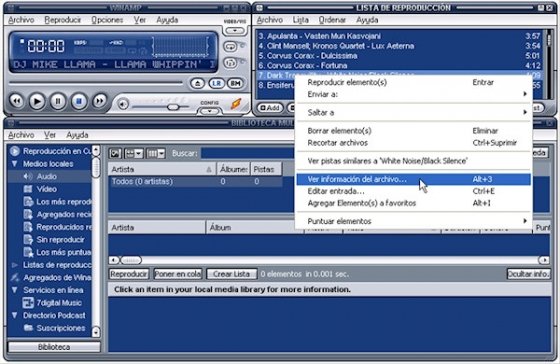Open the Reproducir menu in Winamp window

[x=63, y=20]
